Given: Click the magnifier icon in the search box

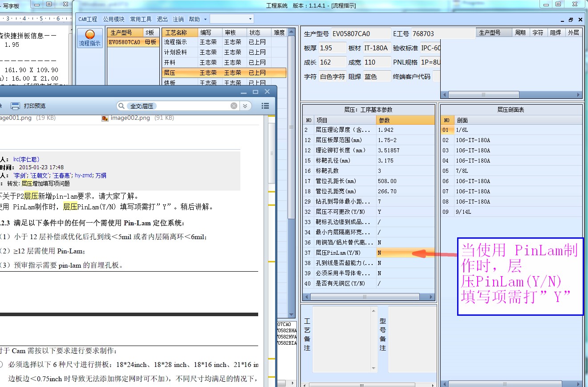Looking at the screenshot, I should (121, 106).
